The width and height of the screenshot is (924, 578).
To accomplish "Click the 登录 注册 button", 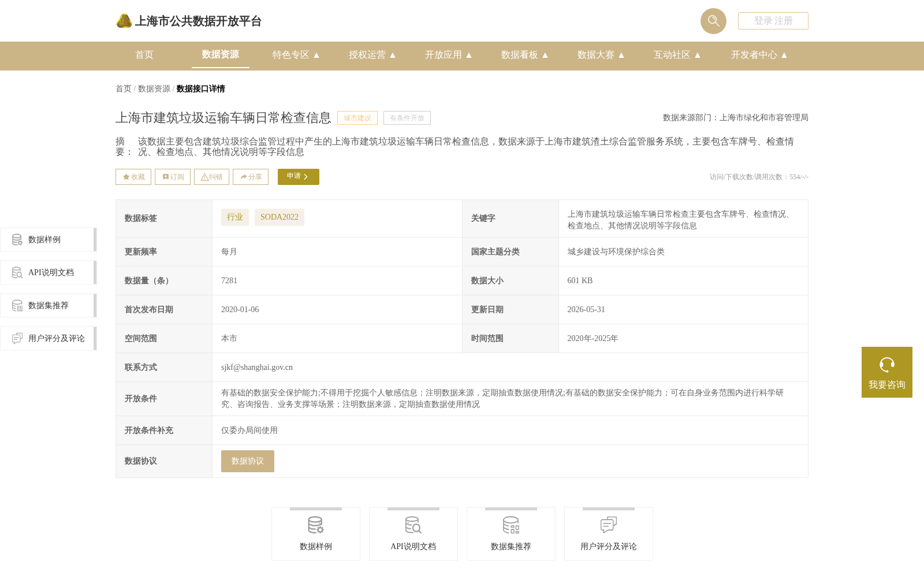I will (x=773, y=21).
